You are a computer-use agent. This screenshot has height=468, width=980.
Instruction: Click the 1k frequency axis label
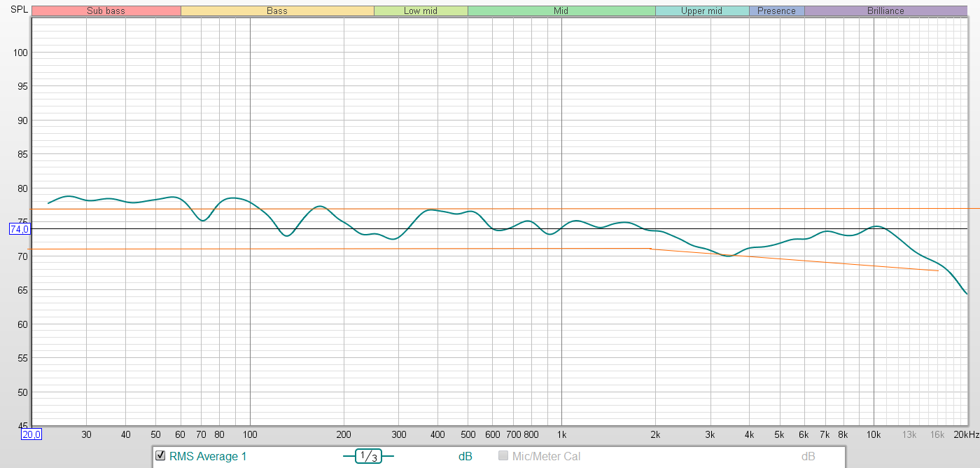coord(561,434)
